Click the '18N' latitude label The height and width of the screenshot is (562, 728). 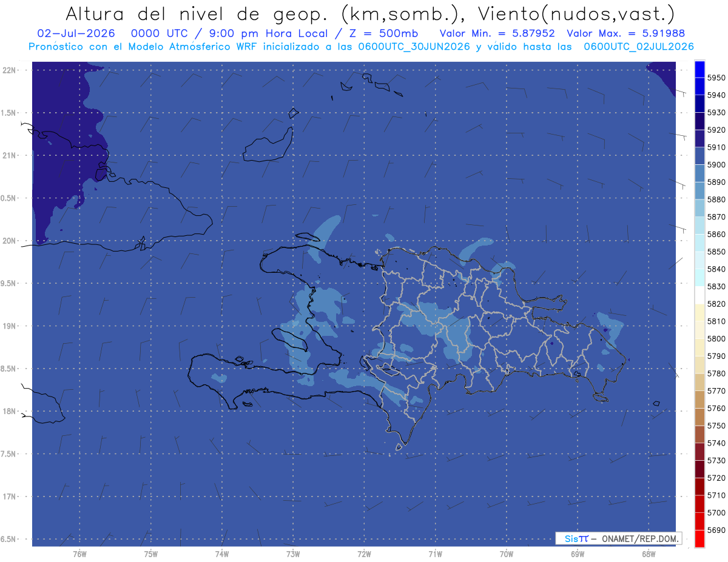9,411
